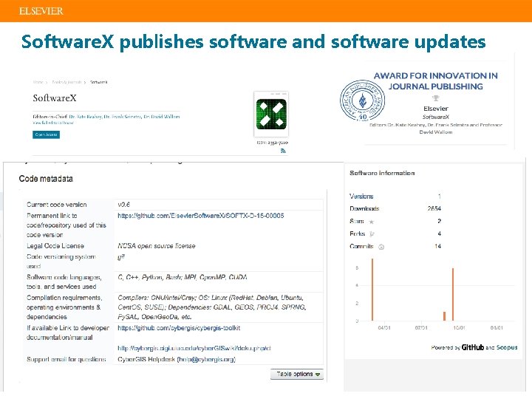Click the Open Access button

coord(46,134)
